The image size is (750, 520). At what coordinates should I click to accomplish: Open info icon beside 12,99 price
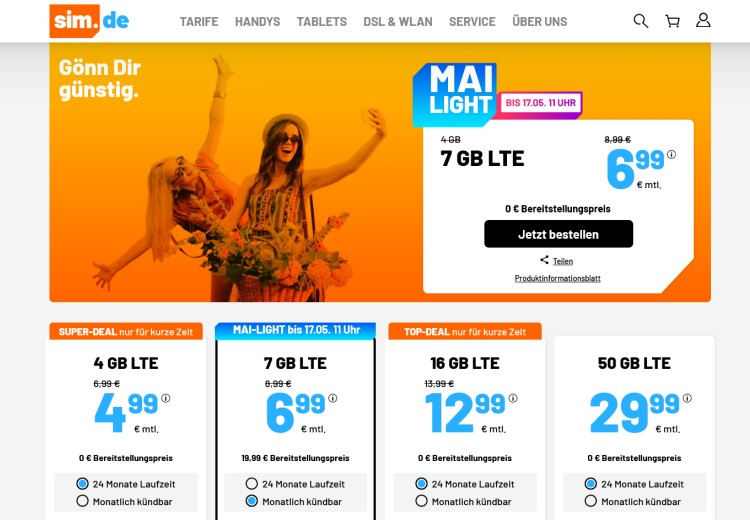coord(513,398)
